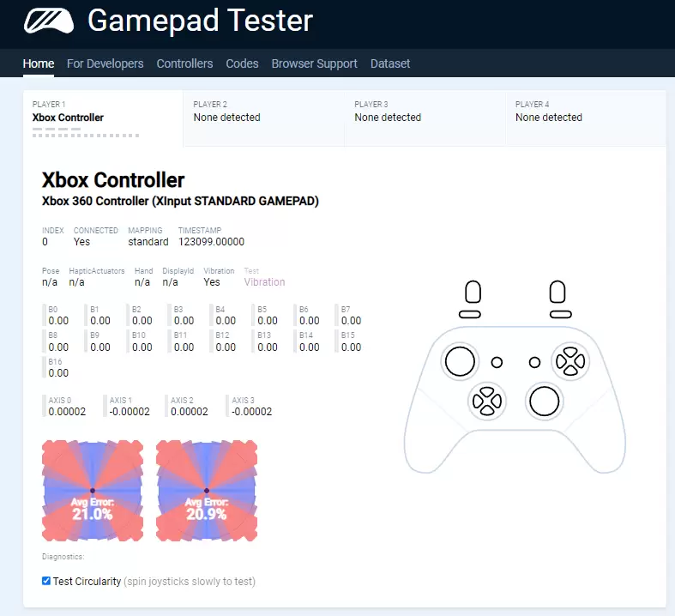Click the B12 button value
675x616 pixels.
pos(226,347)
